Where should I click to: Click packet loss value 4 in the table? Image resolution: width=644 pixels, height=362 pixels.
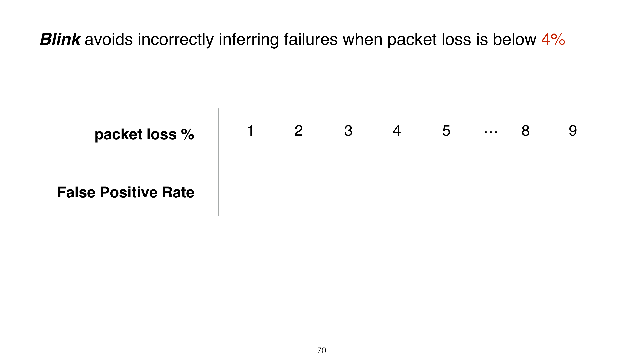click(x=397, y=131)
